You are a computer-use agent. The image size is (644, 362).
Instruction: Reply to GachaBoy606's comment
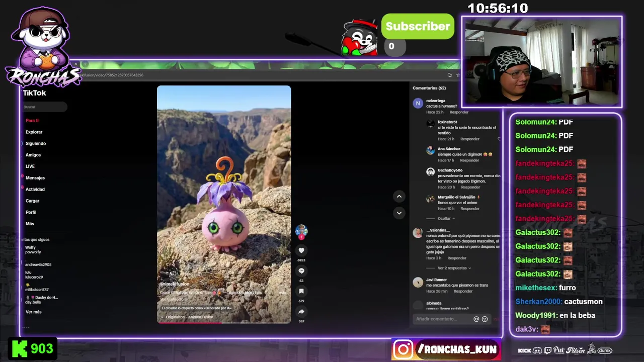471,187
